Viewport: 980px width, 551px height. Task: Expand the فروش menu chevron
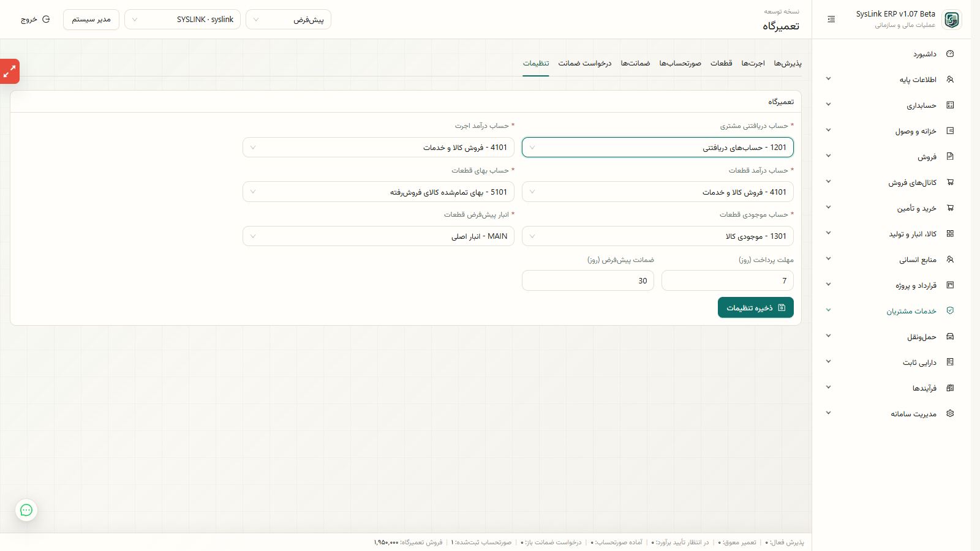pos(828,156)
